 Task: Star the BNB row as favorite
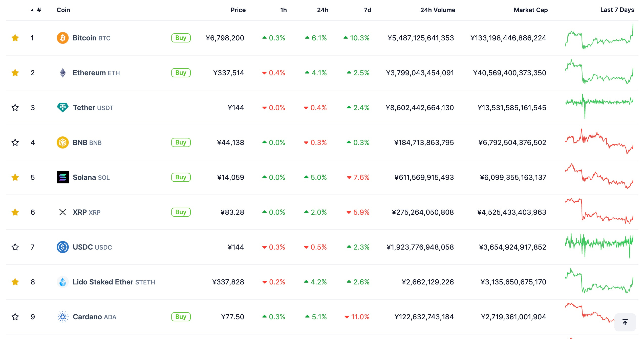tap(15, 142)
